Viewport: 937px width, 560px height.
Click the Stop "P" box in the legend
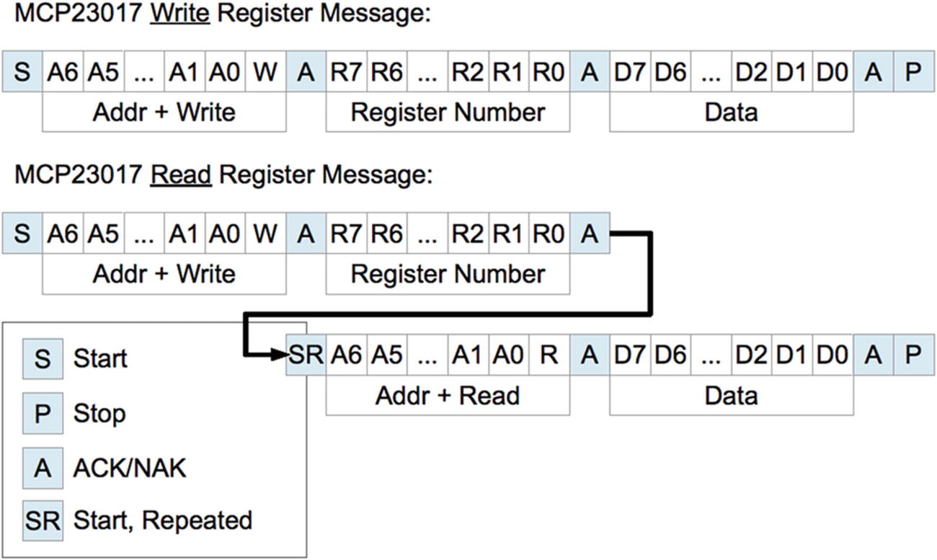43,414
